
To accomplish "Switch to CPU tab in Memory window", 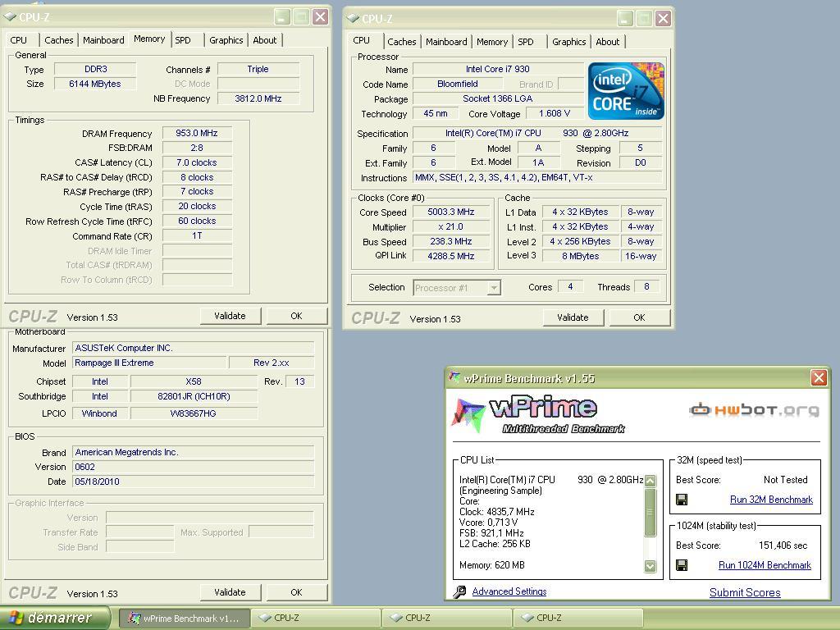I will pyautogui.click(x=18, y=40).
